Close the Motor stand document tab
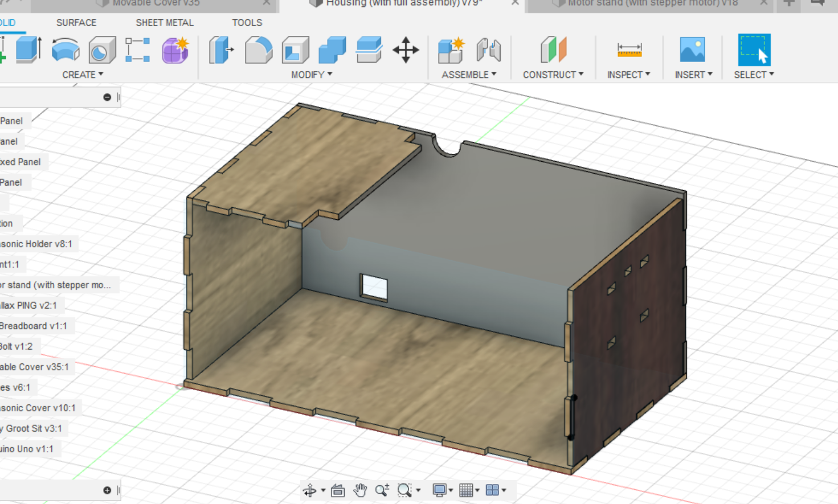This screenshot has height=504, width=838. (x=765, y=3)
